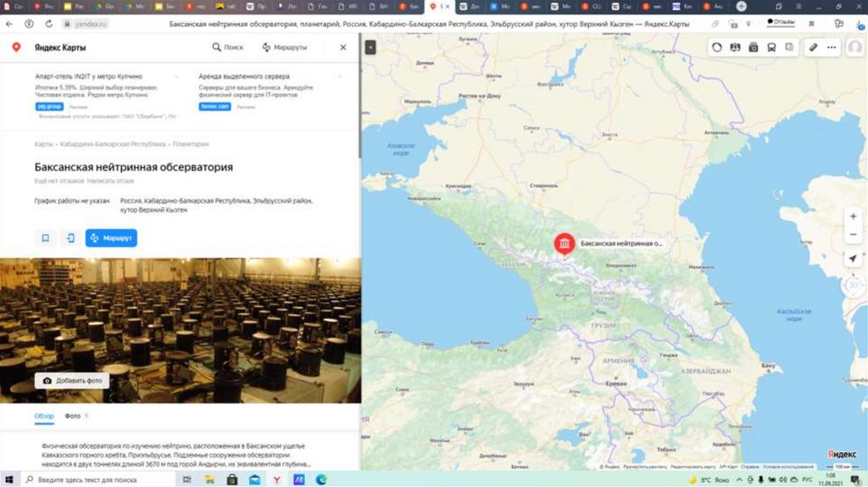Switch to the Фото tab
Viewport: 868px width, 487px height.
click(x=73, y=416)
